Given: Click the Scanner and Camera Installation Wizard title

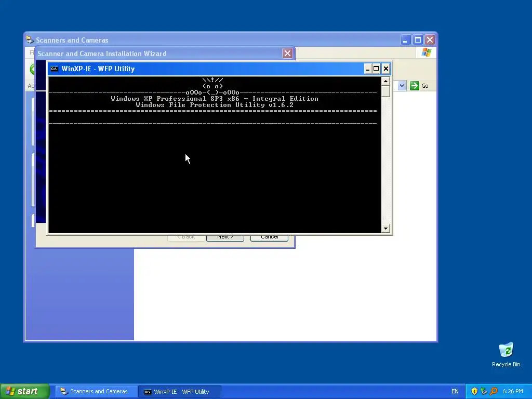Looking at the screenshot, I should (102, 54).
